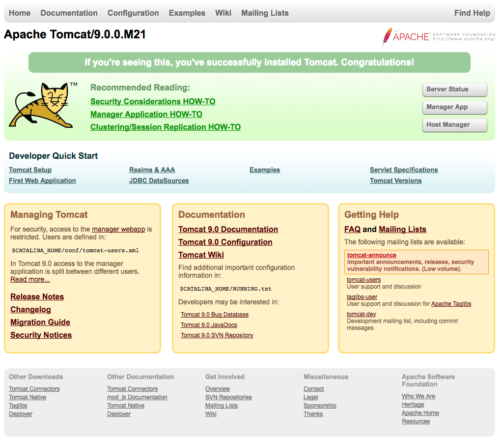Click Read more... in Managing Tomcat
504x441 pixels.
[x=30, y=280]
